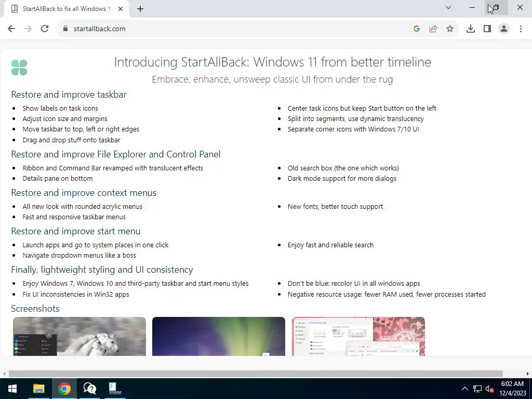Click 'Details pane on bottom' text
This screenshot has height=399, width=532.
(57, 179)
